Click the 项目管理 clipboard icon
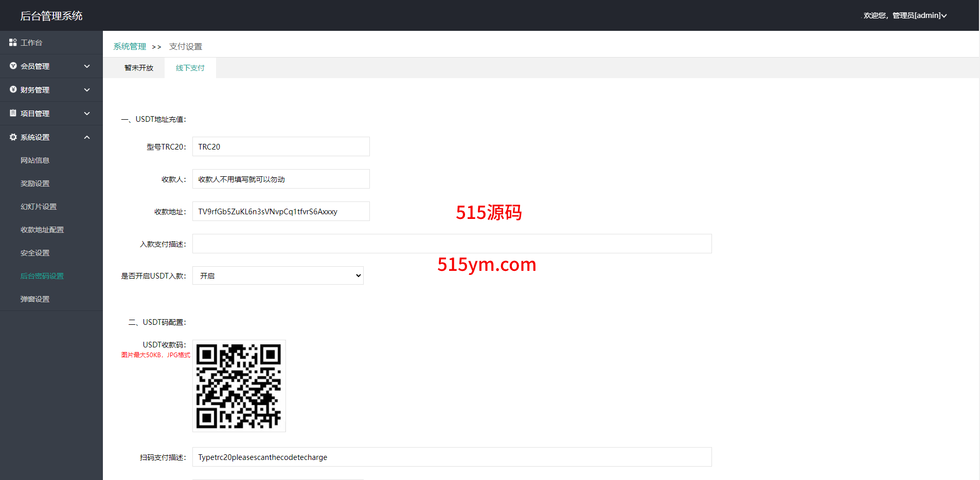This screenshot has height=480, width=980. (13, 113)
